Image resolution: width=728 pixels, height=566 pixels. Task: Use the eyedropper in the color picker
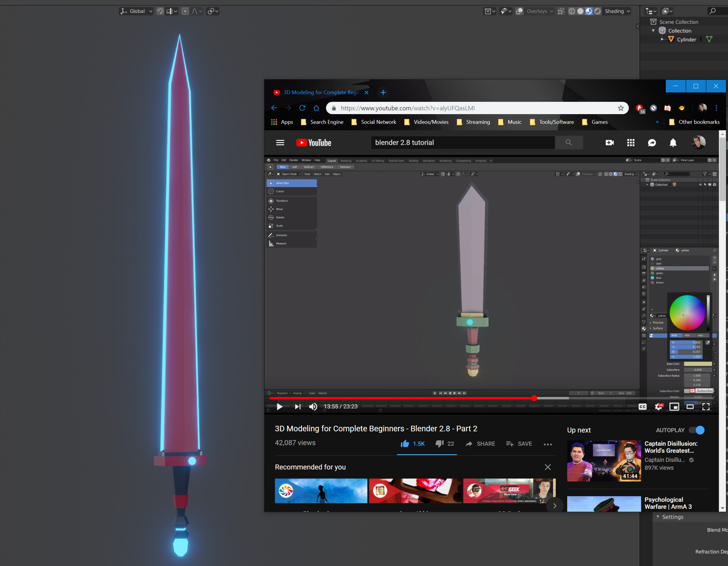tap(708, 342)
